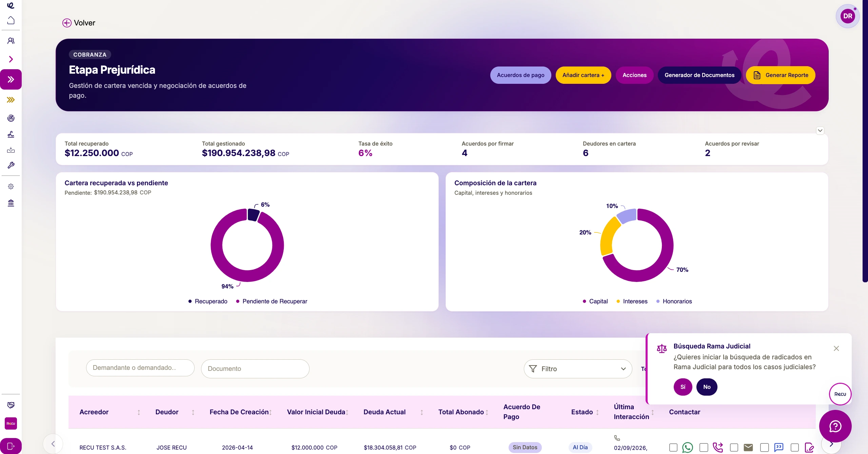Tick the checkbox beside the email icon
Image resolution: width=868 pixels, height=454 pixels.
(734, 448)
